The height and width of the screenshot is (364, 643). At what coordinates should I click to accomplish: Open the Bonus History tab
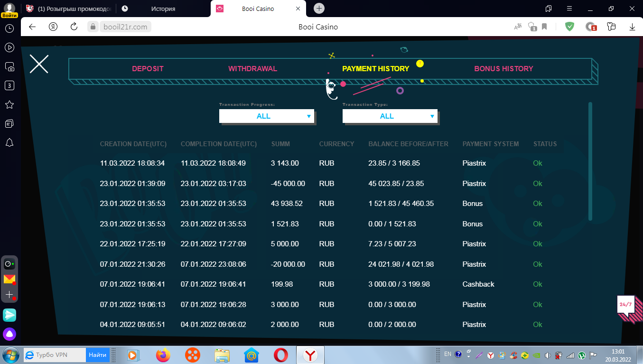(503, 69)
